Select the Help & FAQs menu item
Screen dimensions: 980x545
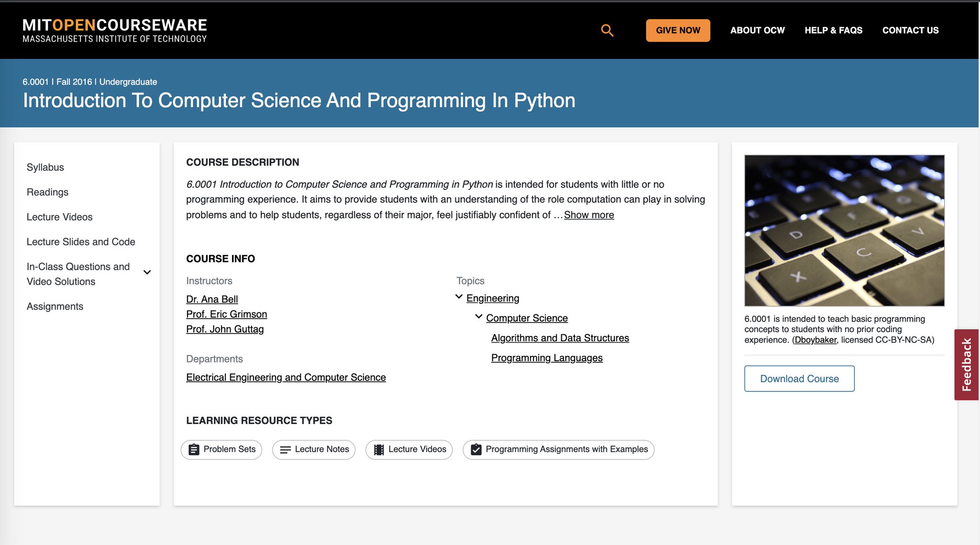coord(833,30)
